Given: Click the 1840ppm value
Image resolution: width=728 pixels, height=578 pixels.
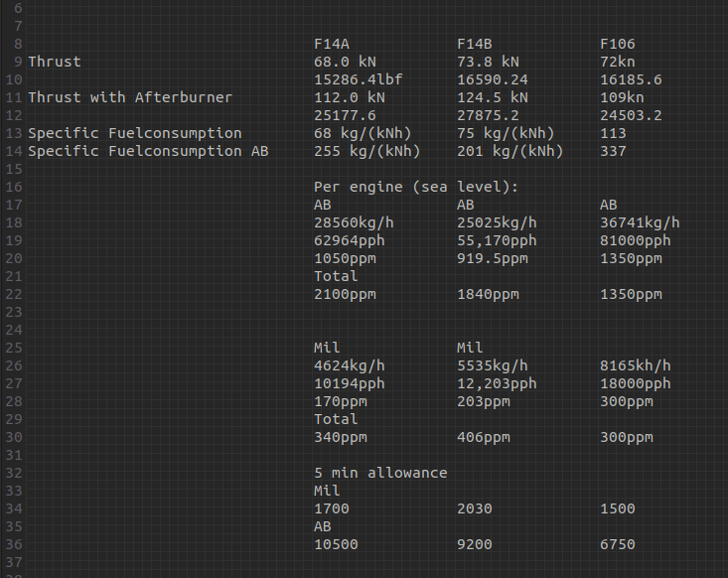Looking at the screenshot, I should [488, 294].
